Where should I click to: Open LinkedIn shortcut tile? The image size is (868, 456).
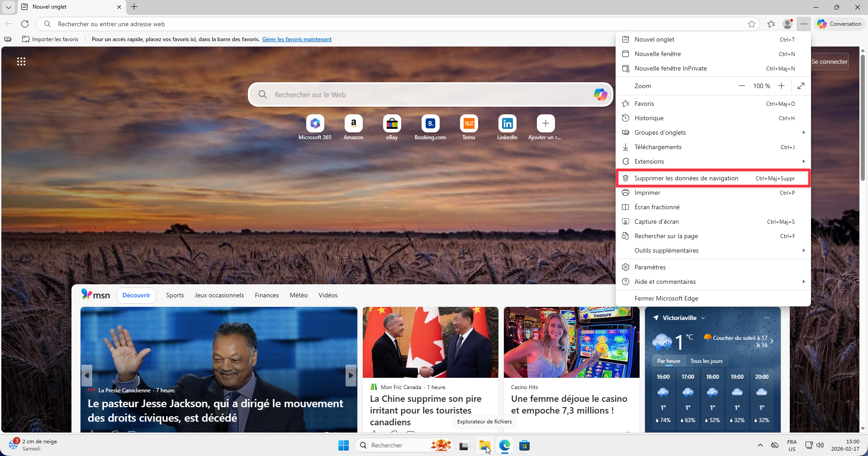coord(507,127)
